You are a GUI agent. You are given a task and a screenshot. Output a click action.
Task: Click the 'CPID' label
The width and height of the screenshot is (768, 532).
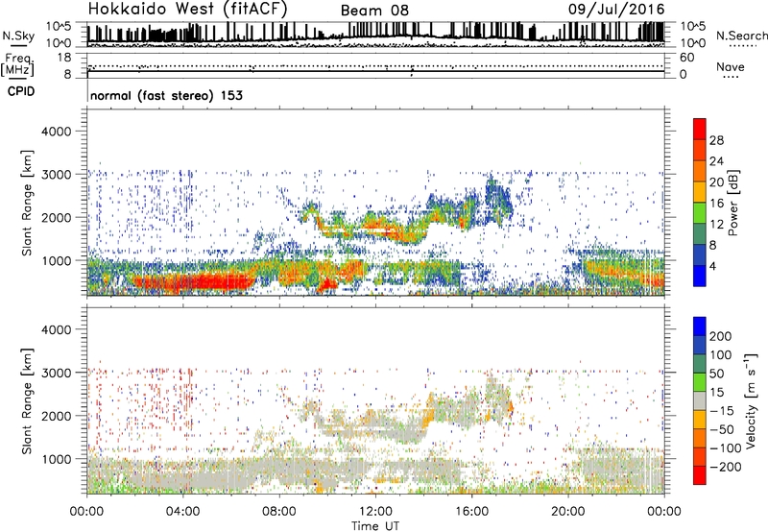21,91
